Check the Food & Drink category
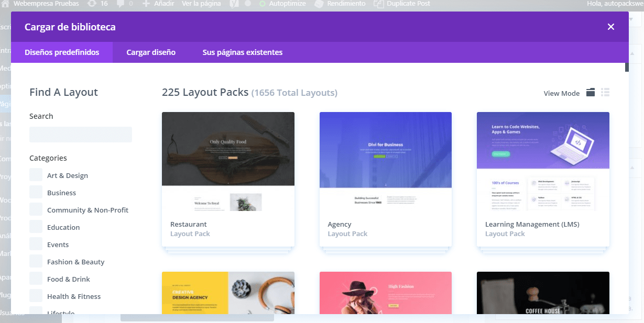 (x=36, y=279)
